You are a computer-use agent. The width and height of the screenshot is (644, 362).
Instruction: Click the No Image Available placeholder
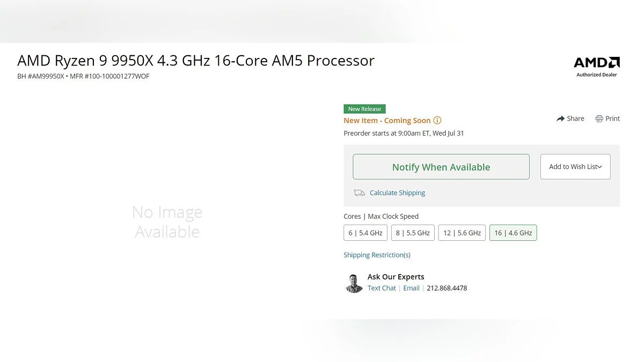[x=167, y=222]
